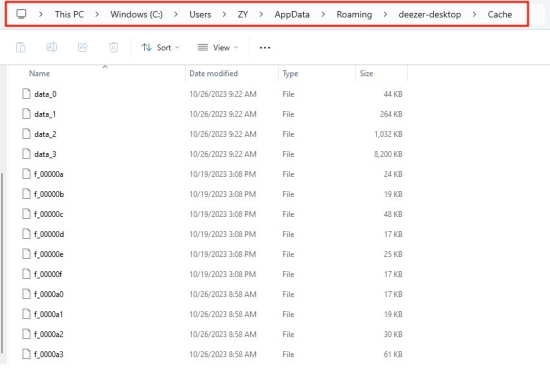The image size is (550, 372).
Task: Sort by Date modified column header
Action: click(213, 73)
